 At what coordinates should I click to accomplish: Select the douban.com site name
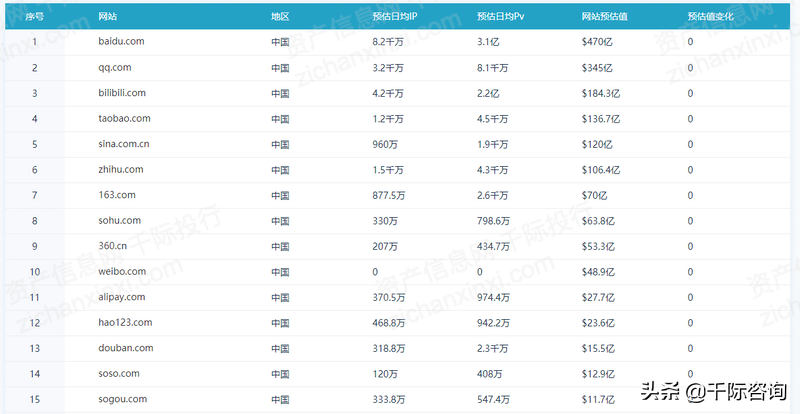[x=126, y=348]
